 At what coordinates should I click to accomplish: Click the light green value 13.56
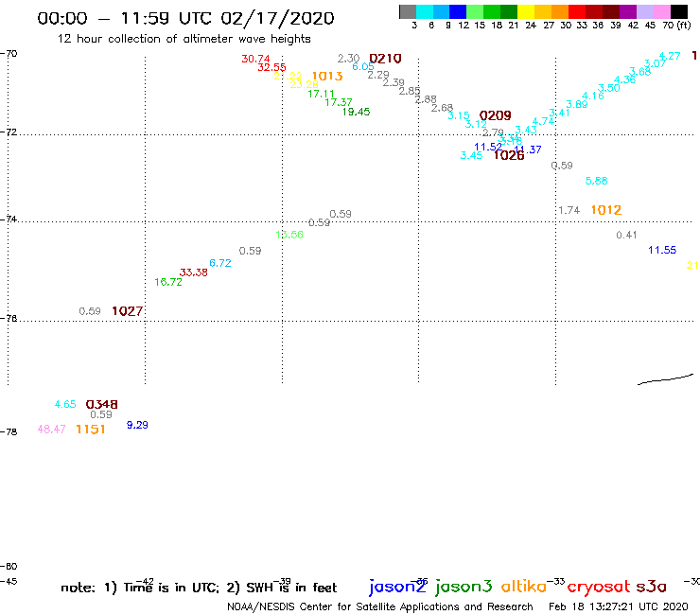(x=289, y=235)
